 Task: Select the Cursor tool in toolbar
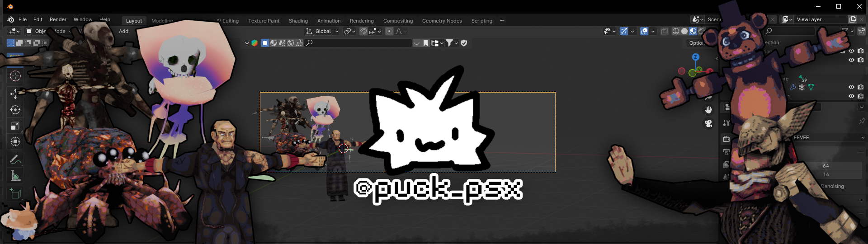click(15, 76)
